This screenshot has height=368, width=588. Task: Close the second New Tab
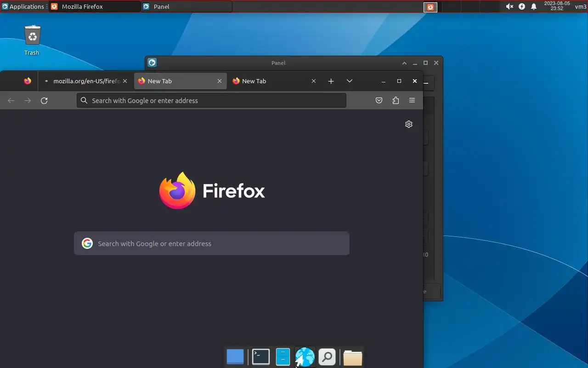(x=314, y=81)
